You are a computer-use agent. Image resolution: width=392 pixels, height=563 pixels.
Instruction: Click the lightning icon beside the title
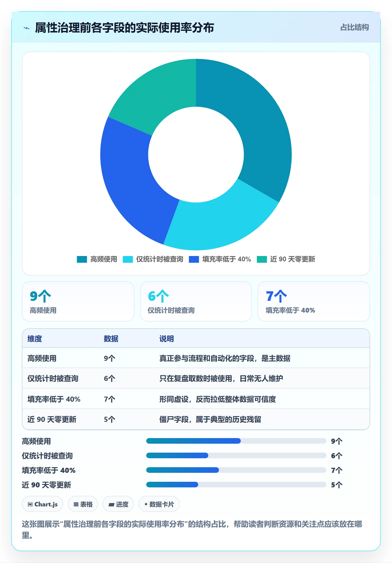tap(27, 28)
